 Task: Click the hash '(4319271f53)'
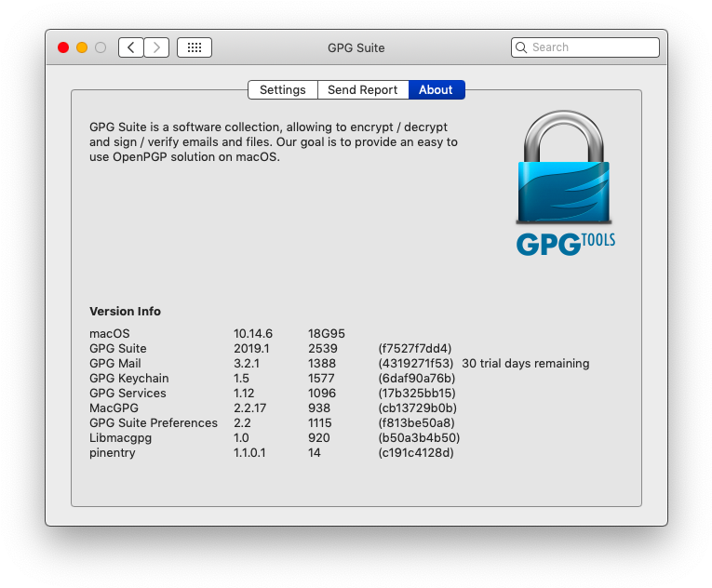[416, 363]
